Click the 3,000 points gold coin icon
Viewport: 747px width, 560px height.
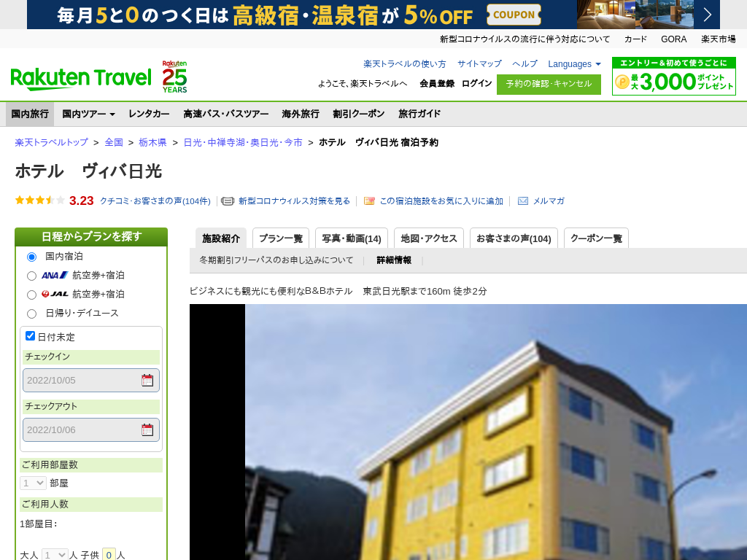click(622, 82)
